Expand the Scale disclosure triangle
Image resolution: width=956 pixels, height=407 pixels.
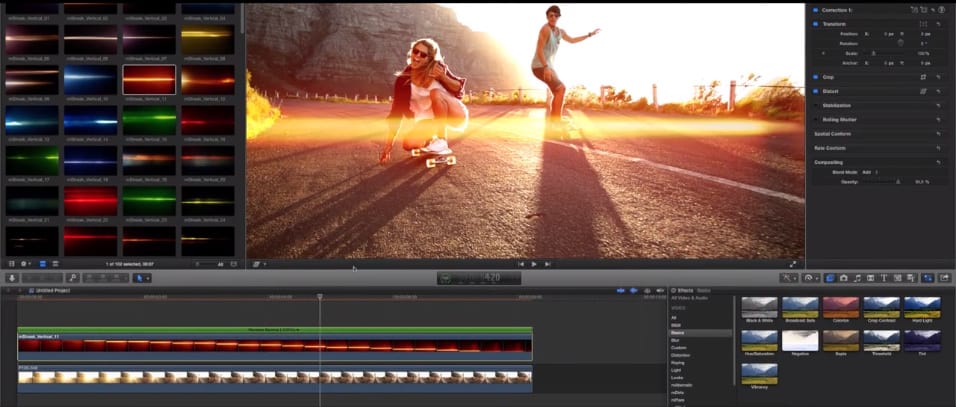[824, 54]
